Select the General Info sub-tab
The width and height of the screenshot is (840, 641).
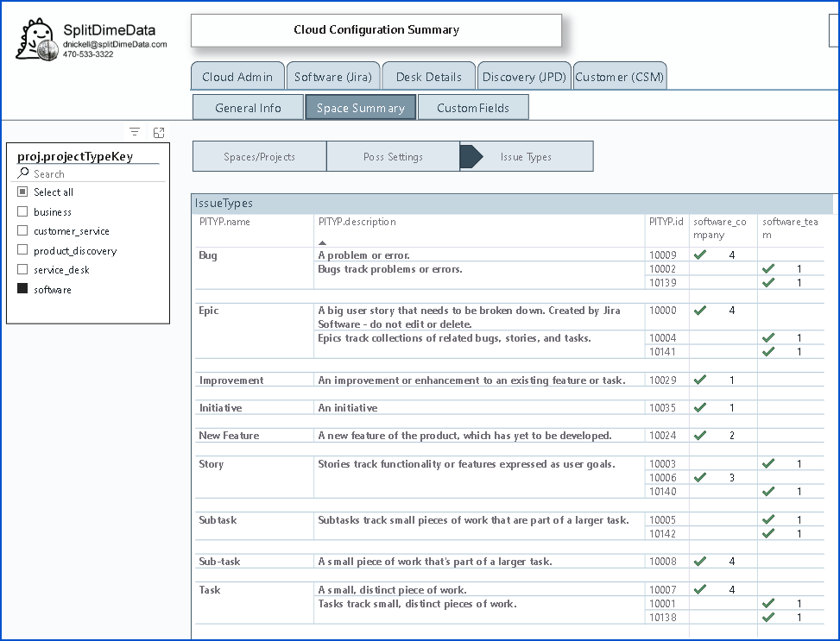tap(248, 108)
